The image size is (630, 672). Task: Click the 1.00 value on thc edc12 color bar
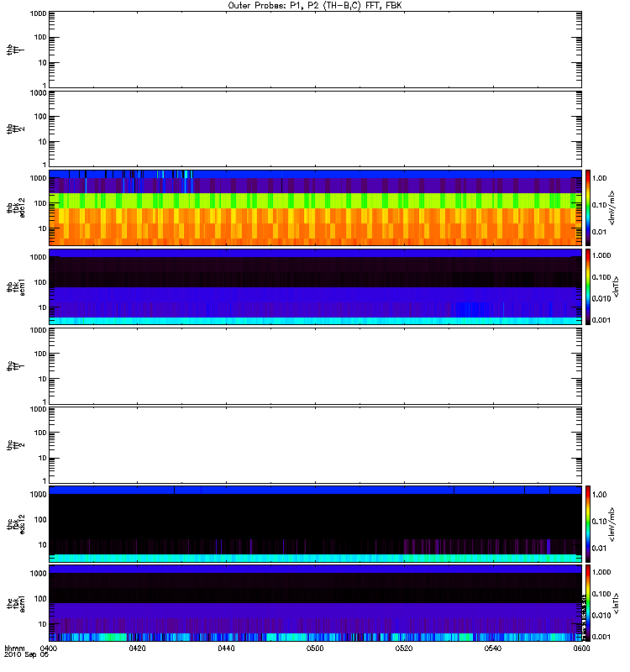[599, 495]
